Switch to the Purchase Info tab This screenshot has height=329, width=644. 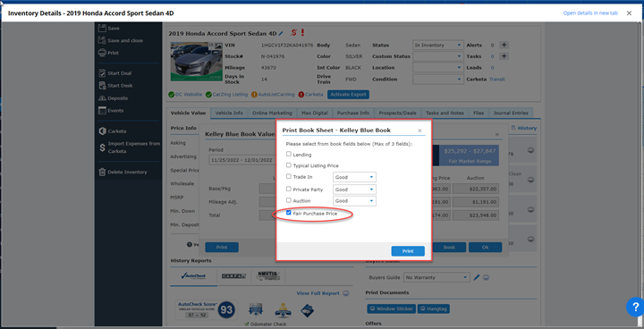coord(353,113)
